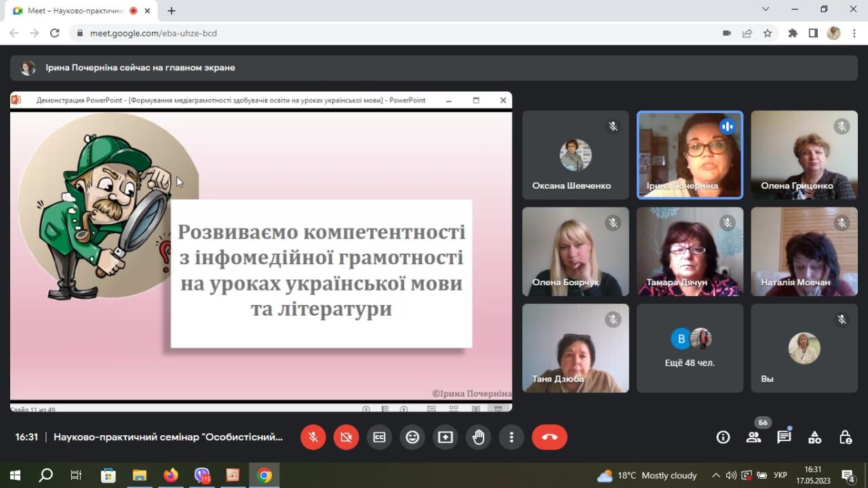Open the tab search chevron in Chrome
The image size is (868, 488).
coord(766,9)
